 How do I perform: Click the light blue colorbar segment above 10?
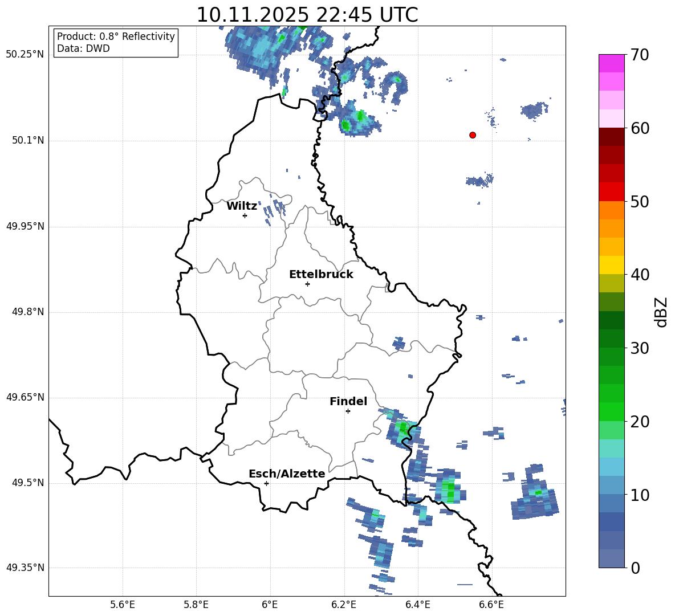[x=612, y=486]
